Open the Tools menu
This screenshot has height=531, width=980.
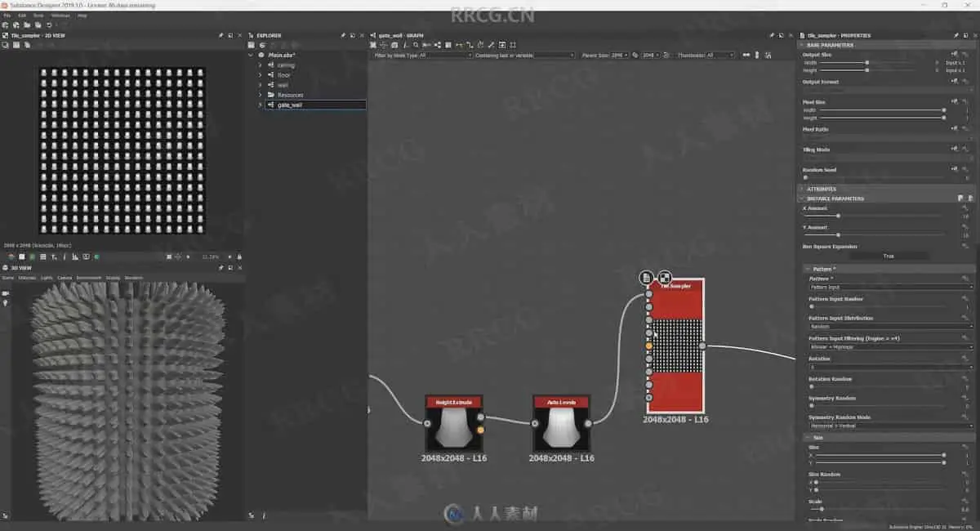38,16
